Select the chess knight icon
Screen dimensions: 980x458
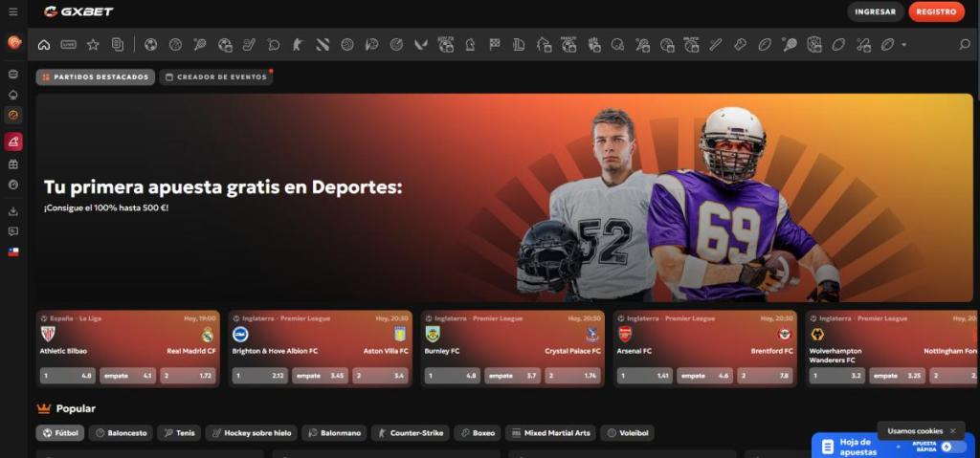(x=470, y=44)
